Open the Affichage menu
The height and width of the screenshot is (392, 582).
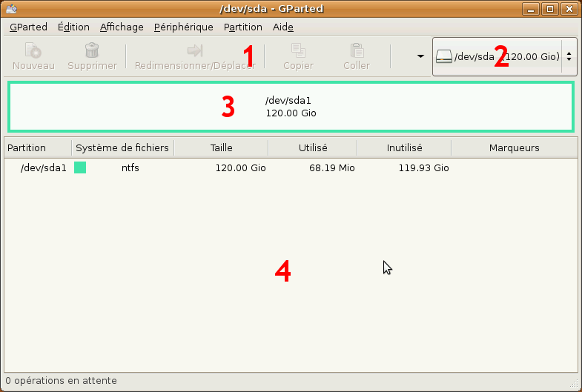(122, 27)
